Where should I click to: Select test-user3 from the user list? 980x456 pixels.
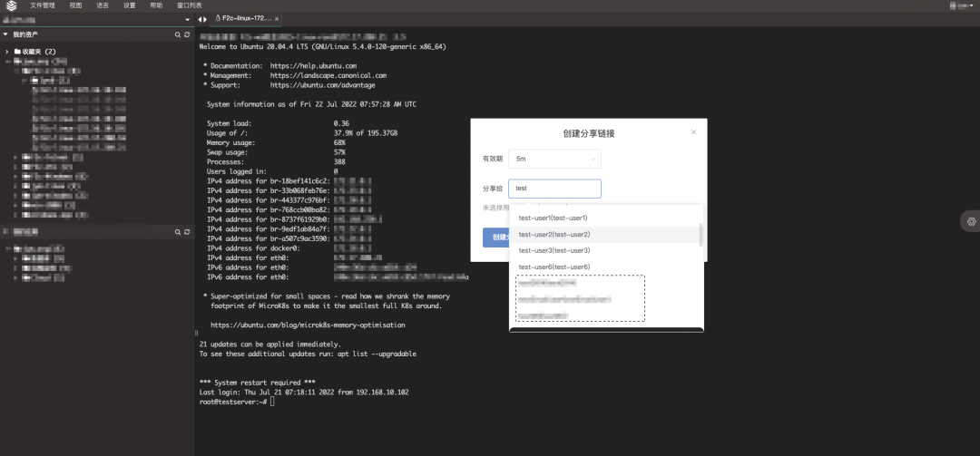click(x=606, y=250)
